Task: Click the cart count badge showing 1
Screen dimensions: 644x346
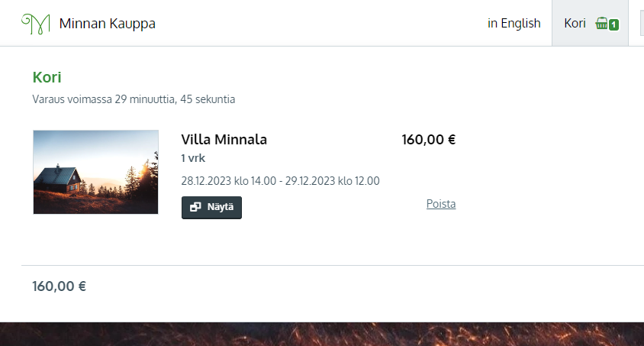Action: (613, 25)
